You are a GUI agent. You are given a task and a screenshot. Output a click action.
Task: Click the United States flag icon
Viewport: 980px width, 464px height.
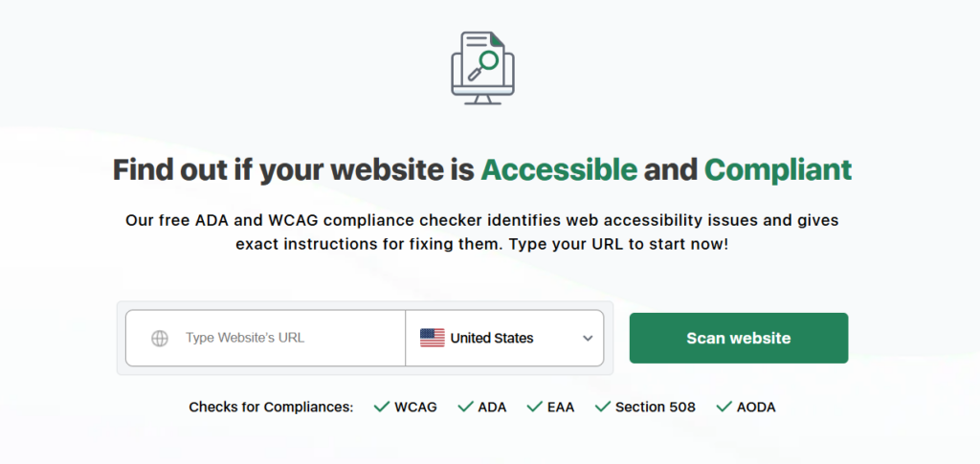click(433, 338)
